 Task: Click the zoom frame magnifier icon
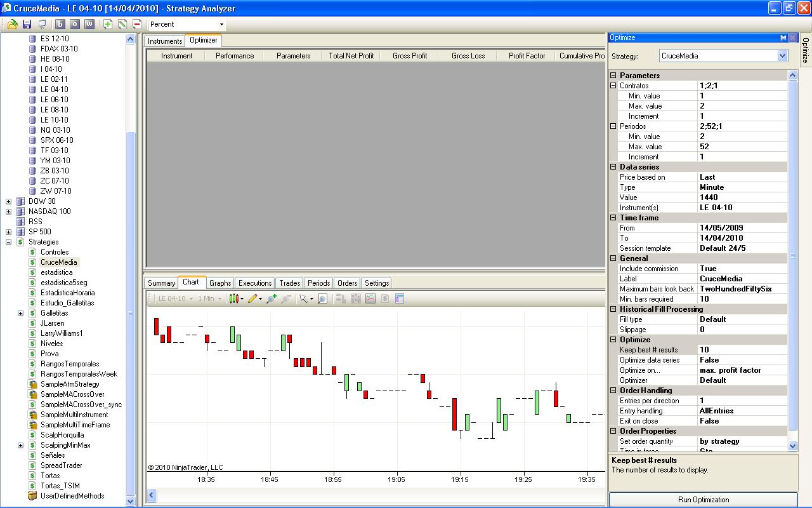[322, 298]
